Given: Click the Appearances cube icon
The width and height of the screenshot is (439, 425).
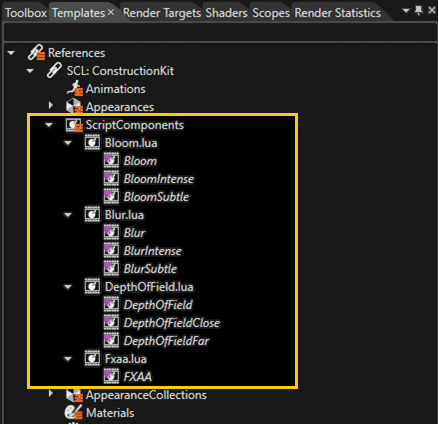Looking at the screenshot, I should pyautogui.click(x=74, y=106).
